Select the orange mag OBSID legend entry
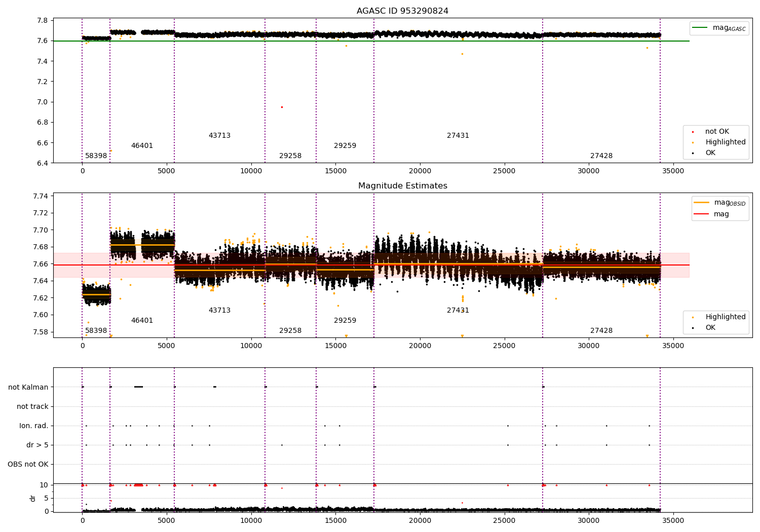Viewport: 760px width, 532px height. click(x=719, y=203)
